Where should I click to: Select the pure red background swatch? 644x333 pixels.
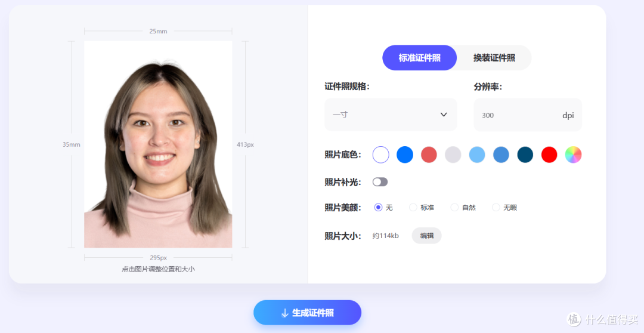[549, 155]
